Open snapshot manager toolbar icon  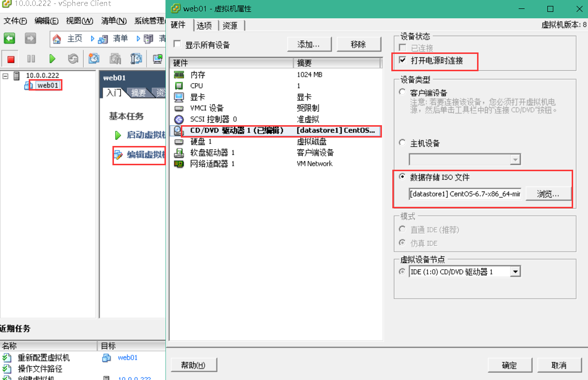(136, 58)
